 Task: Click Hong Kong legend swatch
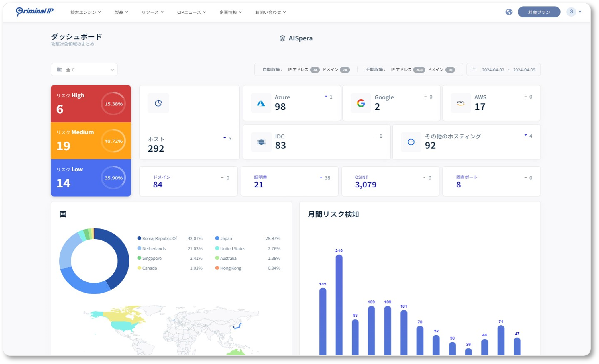coord(217,268)
